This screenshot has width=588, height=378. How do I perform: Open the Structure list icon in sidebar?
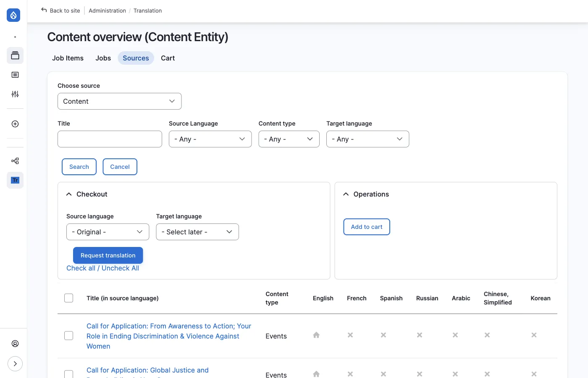pos(15,75)
